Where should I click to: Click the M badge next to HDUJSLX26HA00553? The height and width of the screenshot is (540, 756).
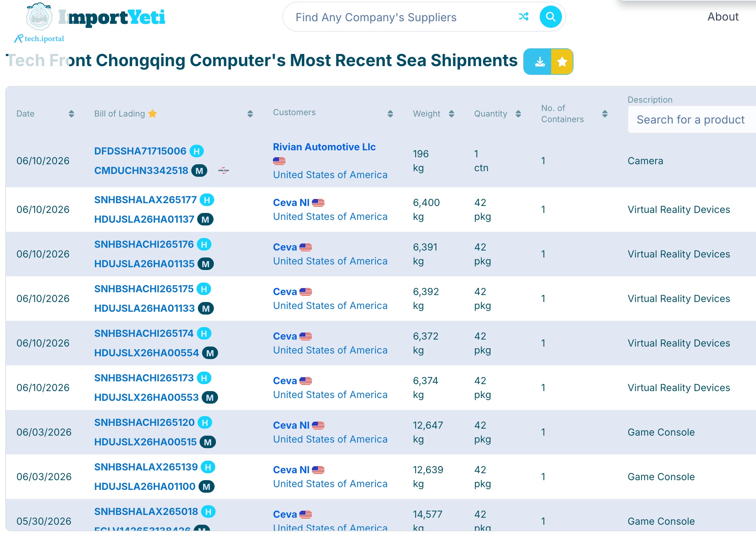[210, 397]
